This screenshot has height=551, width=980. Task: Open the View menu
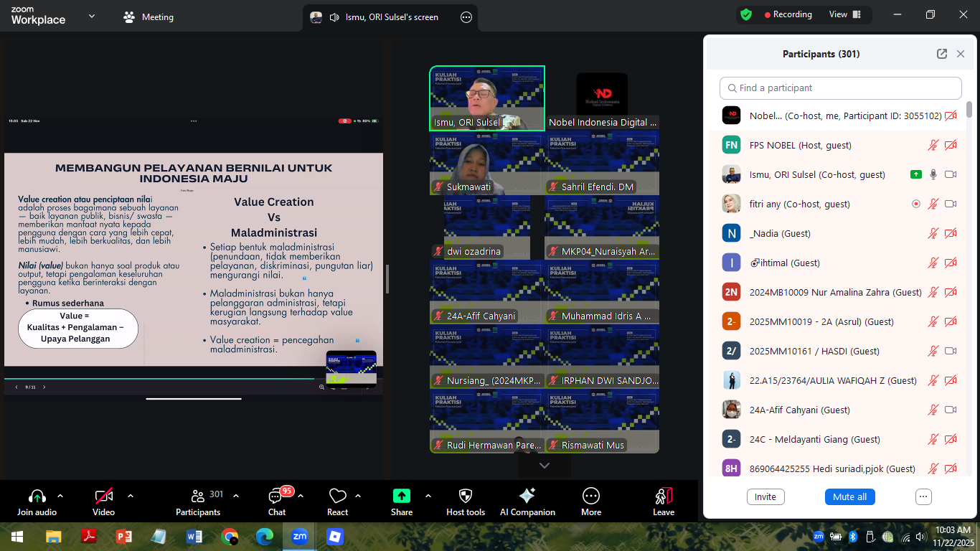pyautogui.click(x=838, y=14)
